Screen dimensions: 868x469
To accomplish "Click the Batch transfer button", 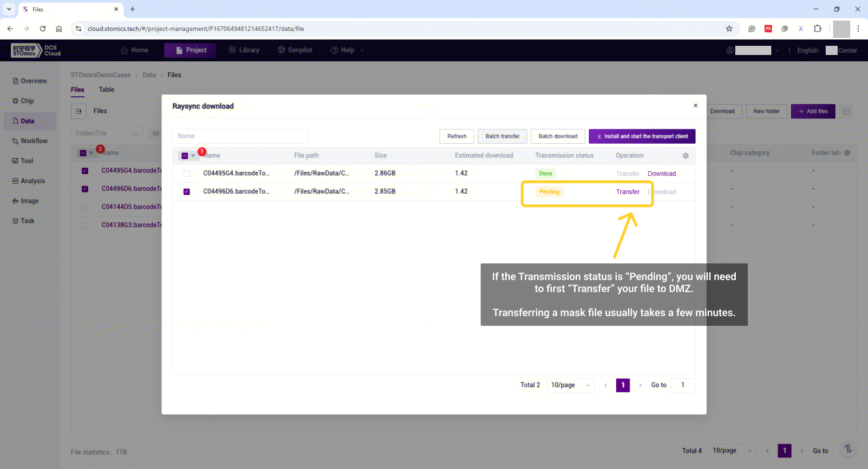I will (502, 136).
